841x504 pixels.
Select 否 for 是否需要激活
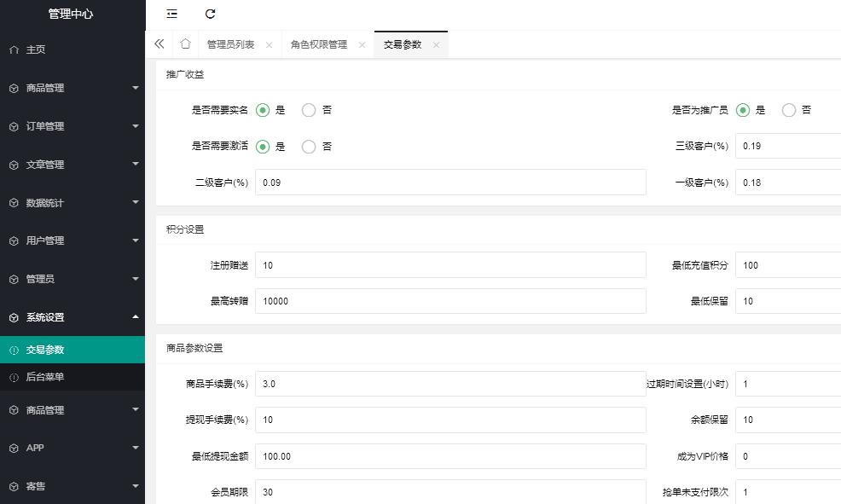[x=309, y=147]
